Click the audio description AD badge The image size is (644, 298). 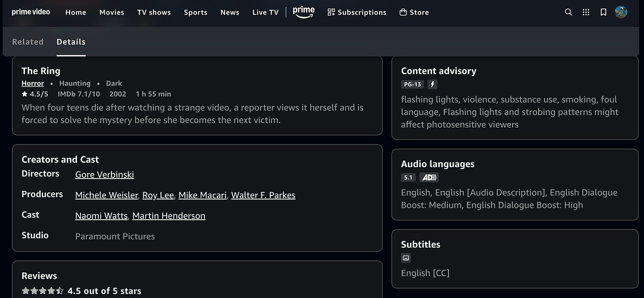click(429, 177)
